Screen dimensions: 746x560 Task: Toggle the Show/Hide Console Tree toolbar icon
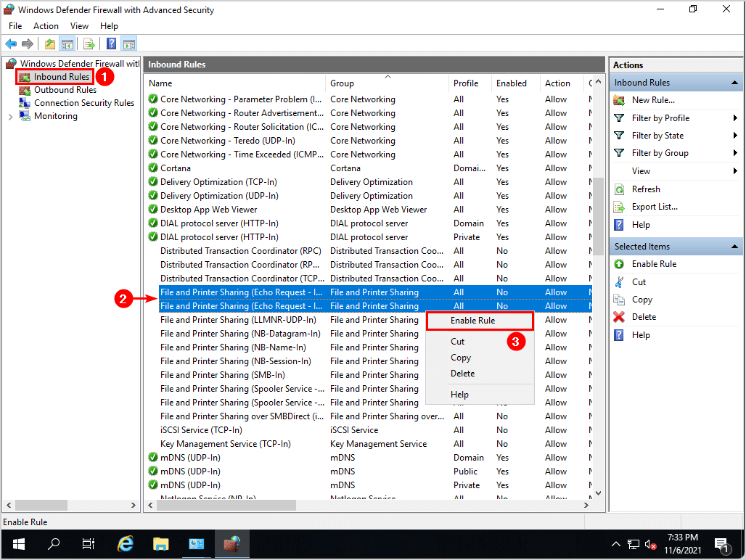click(67, 44)
